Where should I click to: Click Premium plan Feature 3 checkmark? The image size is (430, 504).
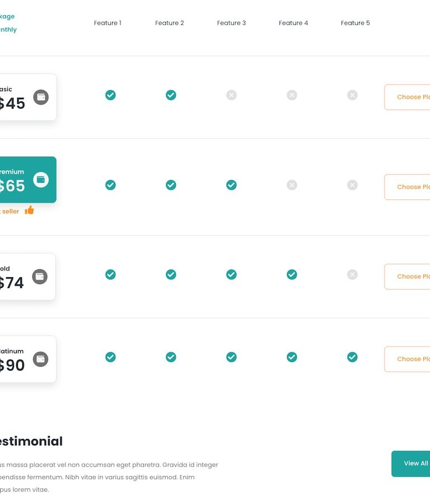tap(231, 185)
